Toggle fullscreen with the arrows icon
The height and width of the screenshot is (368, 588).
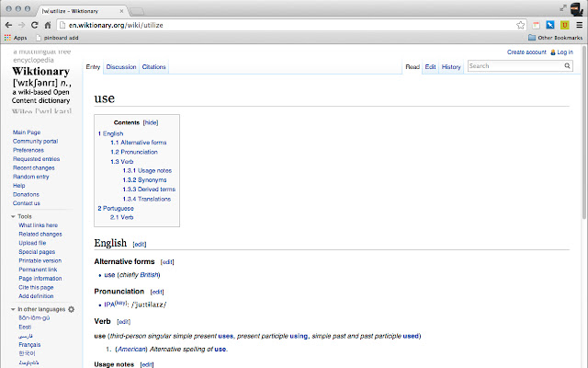(x=563, y=8)
